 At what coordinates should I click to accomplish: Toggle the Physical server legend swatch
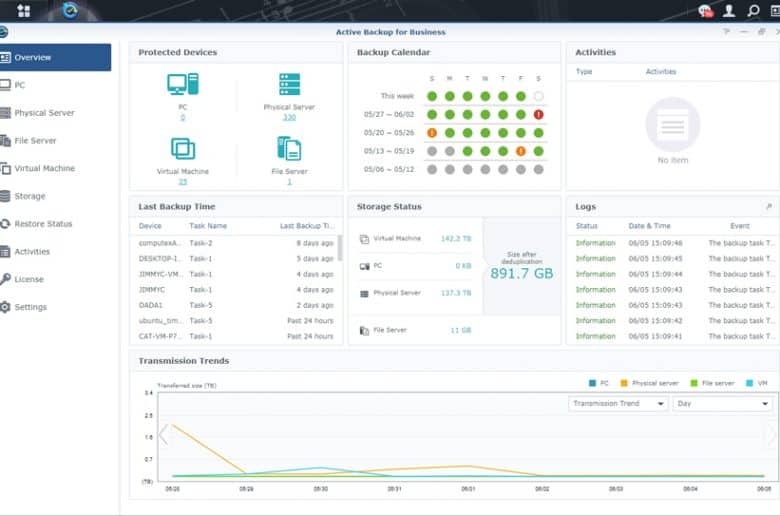tap(624, 383)
